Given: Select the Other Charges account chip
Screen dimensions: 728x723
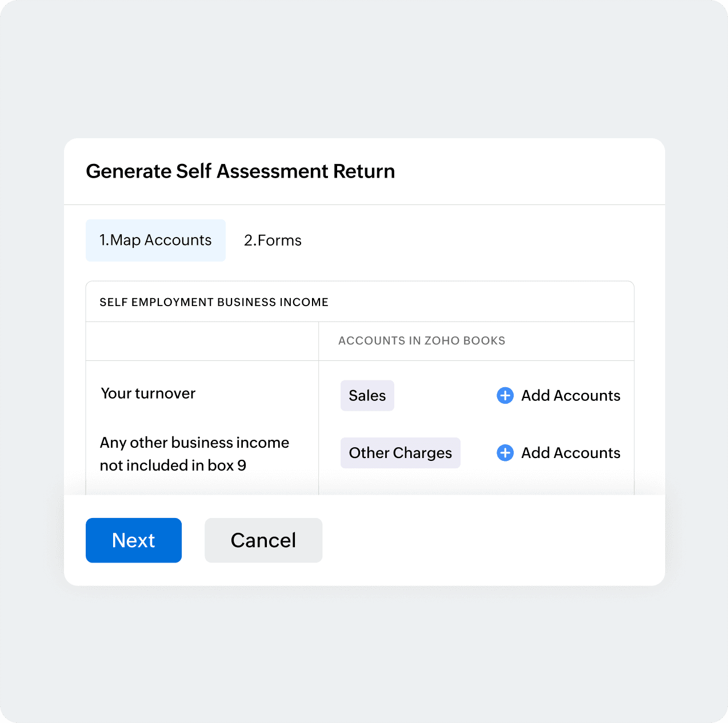Looking at the screenshot, I should click(x=401, y=453).
